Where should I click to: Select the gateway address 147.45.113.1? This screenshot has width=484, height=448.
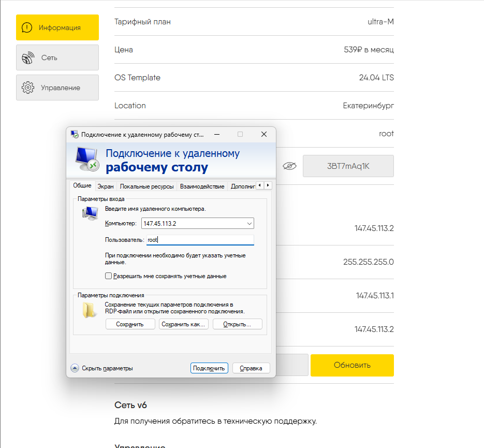[375, 296]
